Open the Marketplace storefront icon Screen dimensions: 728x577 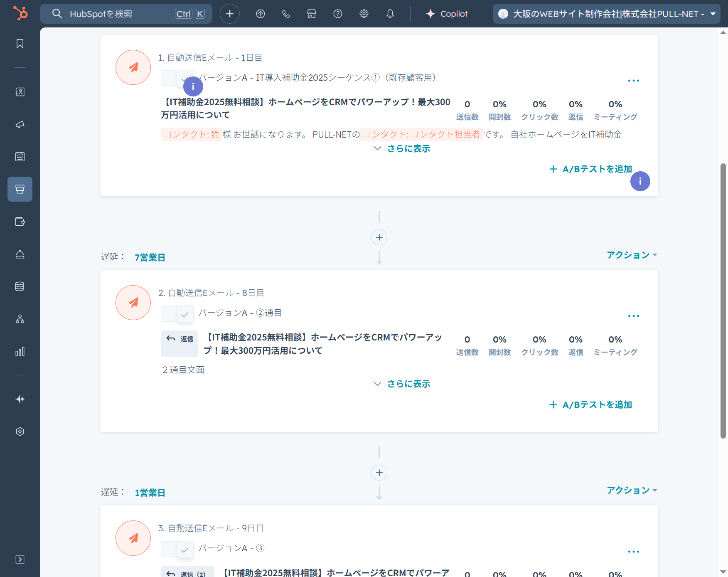tap(312, 14)
